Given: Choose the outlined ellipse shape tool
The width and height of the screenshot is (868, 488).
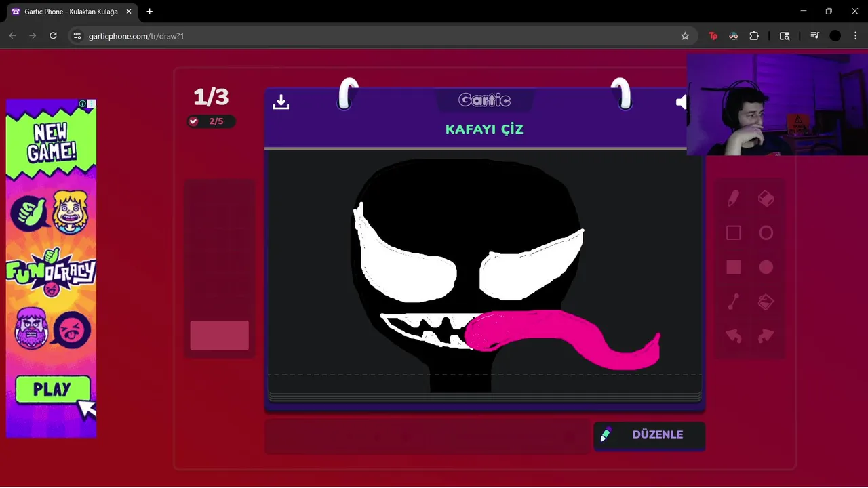Looking at the screenshot, I should point(766,233).
